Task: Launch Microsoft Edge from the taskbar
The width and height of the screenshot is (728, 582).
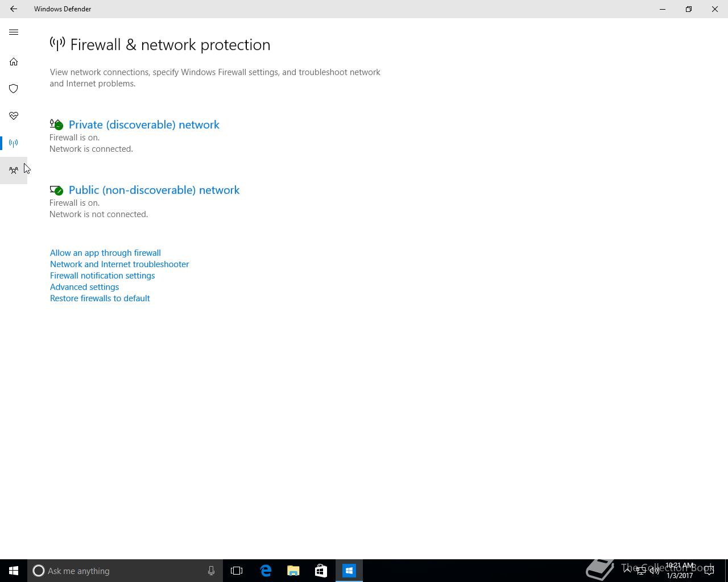Action: pyautogui.click(x=266, y=571)
